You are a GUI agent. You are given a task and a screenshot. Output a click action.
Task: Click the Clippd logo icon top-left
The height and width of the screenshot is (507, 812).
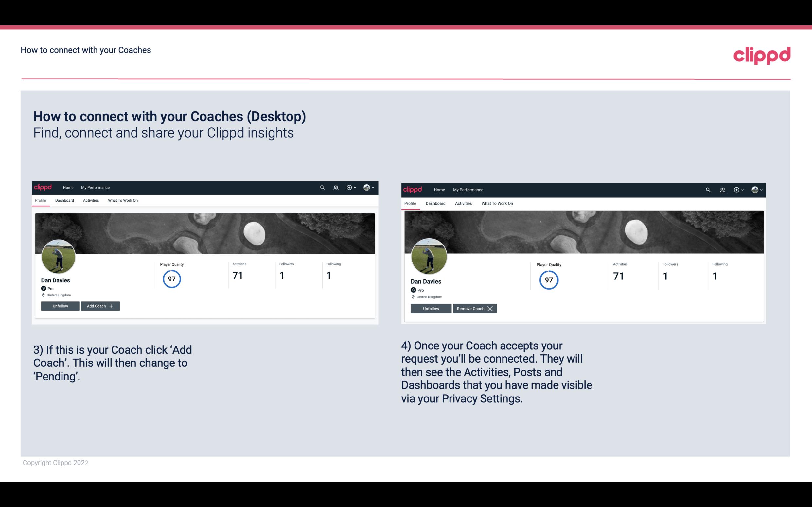tap(44, 188)
